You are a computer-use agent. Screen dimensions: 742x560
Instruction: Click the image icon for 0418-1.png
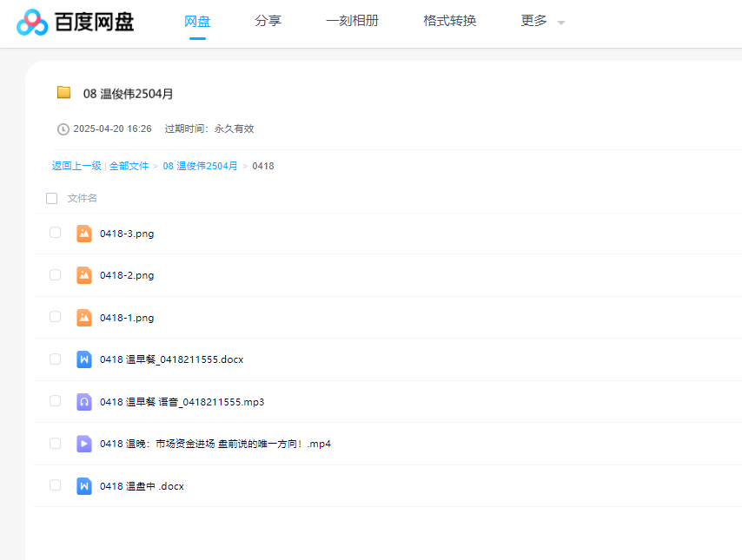(x=84, y=318)
